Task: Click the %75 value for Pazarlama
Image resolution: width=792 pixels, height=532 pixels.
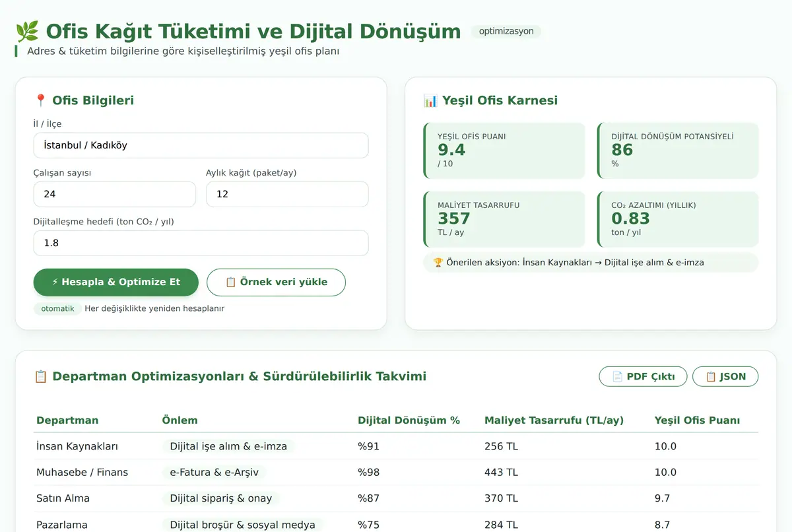Action: click(x=368, y=525)
